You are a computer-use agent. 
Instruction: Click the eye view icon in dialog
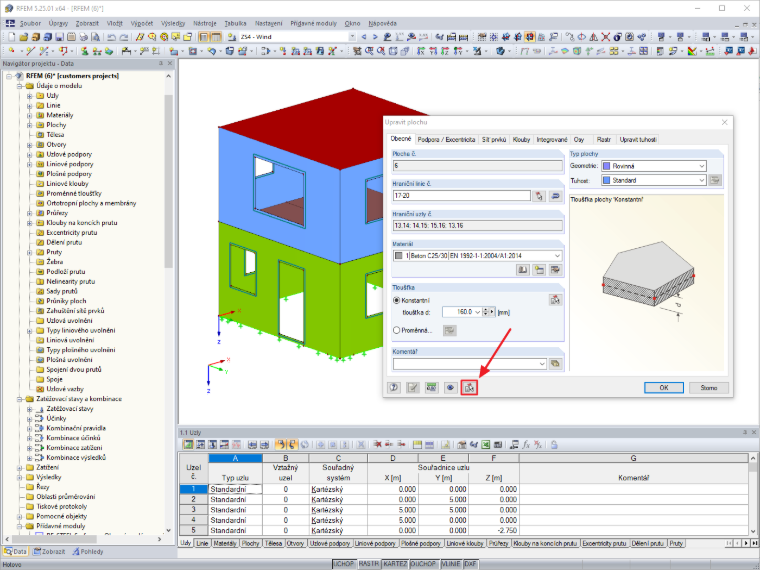tap(450, 387)
